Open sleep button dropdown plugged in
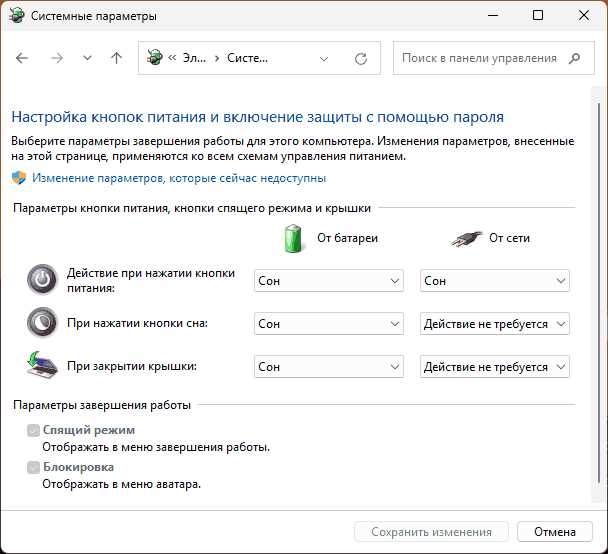608x554 pixels. [x=495, y=324]
